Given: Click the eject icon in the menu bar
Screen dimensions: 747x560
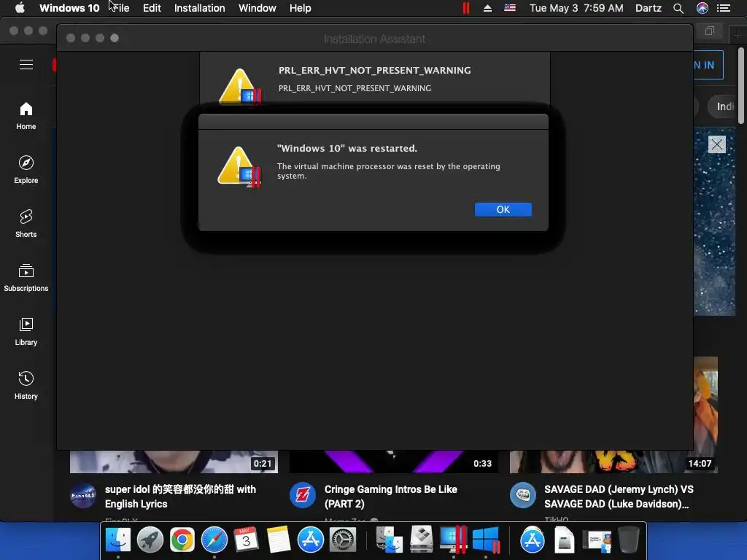Looking at the screenshot, I should click(x=487, y=8).
